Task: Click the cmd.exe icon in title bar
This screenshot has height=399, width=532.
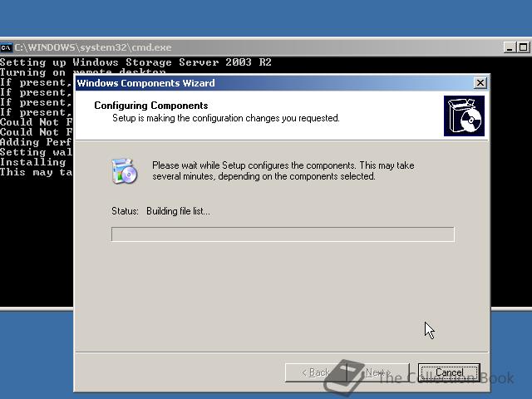Action: [6, 47]
